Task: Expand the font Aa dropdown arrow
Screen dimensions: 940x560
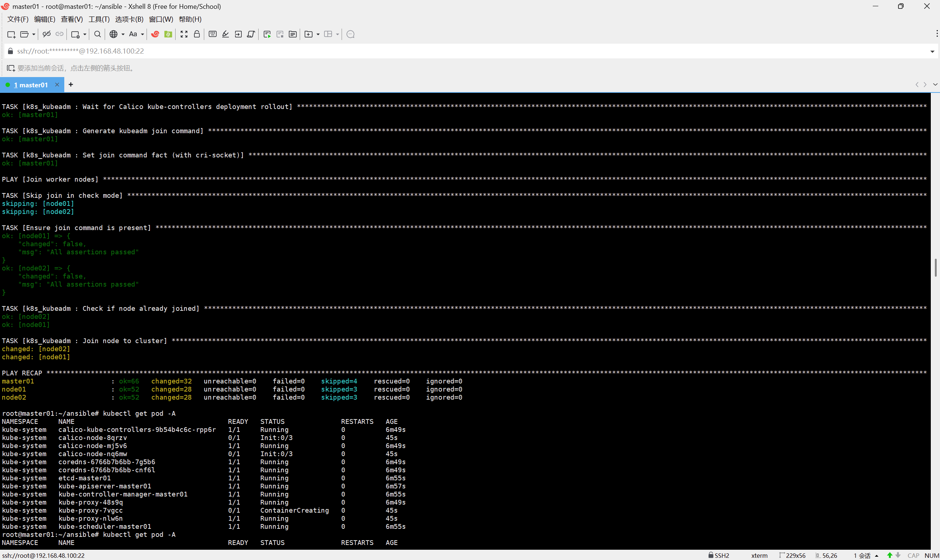Action: point(143,34)
